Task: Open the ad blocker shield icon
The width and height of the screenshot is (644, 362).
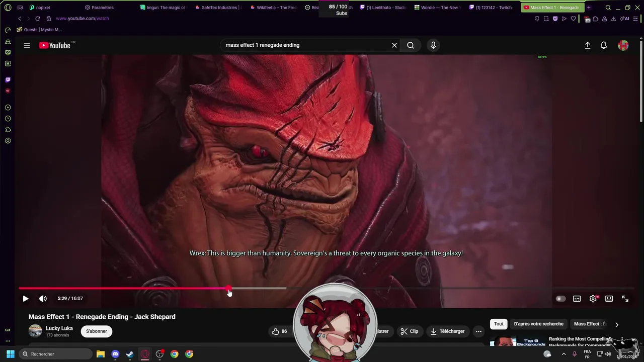Action: 555,19
